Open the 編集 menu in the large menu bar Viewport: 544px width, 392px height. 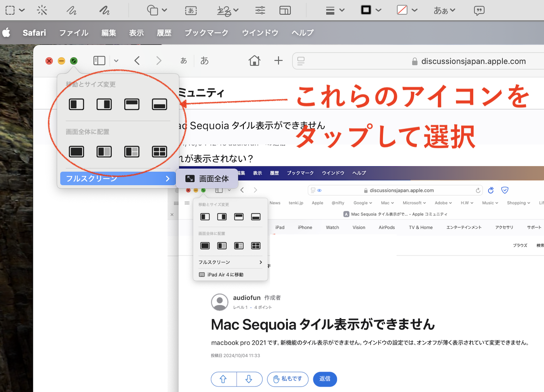pos(109,33)
